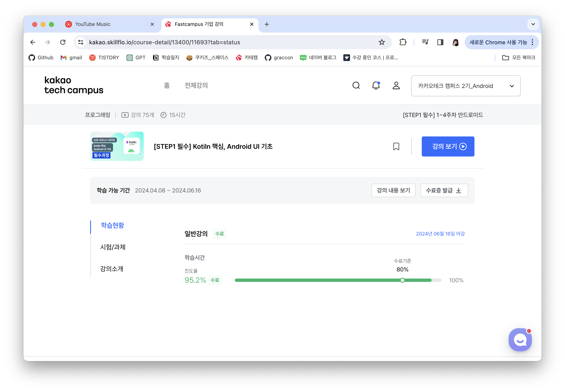The width and height of the screenshot is (565, 392).
Task: Switch to the 시험/과제 tab
Action: tap(113, 247)
